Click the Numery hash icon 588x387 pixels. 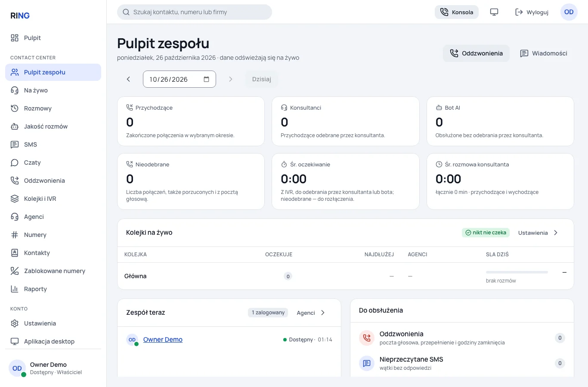tap(15, 235)
